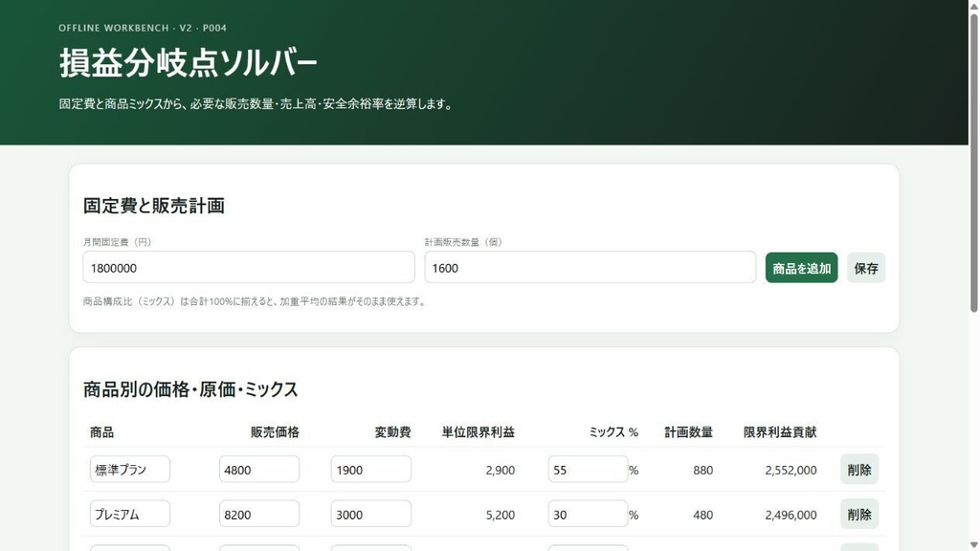Screen dimensions: 980x551
Task: Click the page vertical scrollbar thumb
Action: tap(973, 163)
